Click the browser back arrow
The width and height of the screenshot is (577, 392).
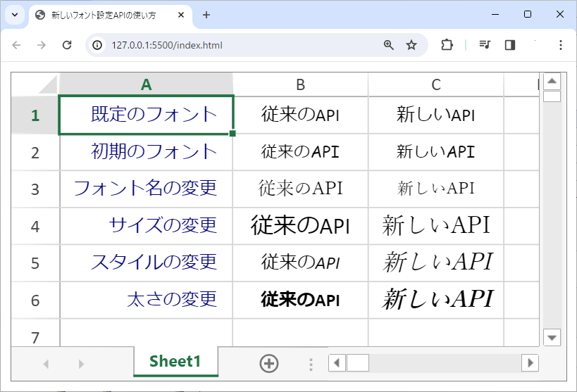pyautogui.click(x=16, y=45)
